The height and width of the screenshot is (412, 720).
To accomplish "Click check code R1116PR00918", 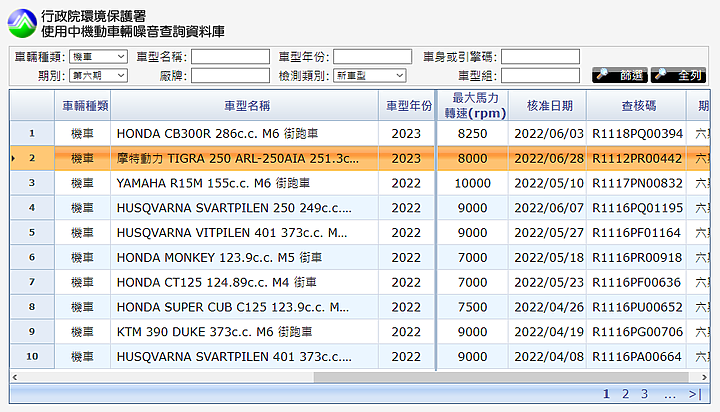I will 637,257.
